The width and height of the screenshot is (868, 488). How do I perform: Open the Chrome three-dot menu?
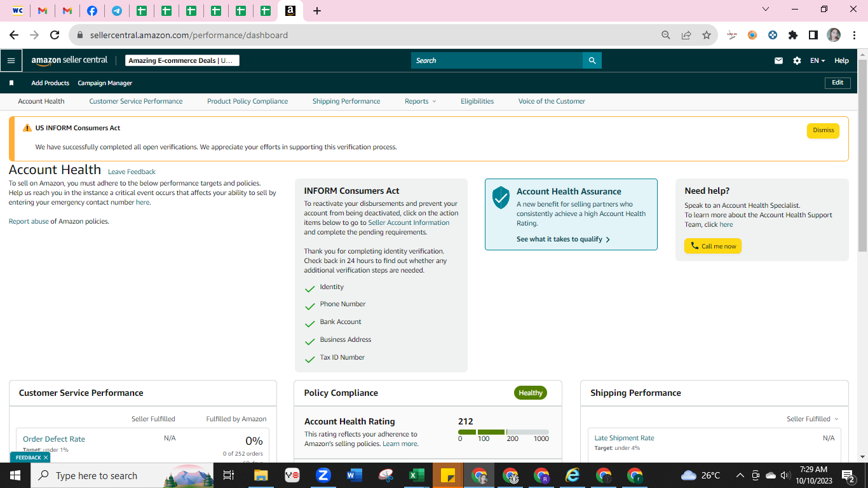pos(854,35)
